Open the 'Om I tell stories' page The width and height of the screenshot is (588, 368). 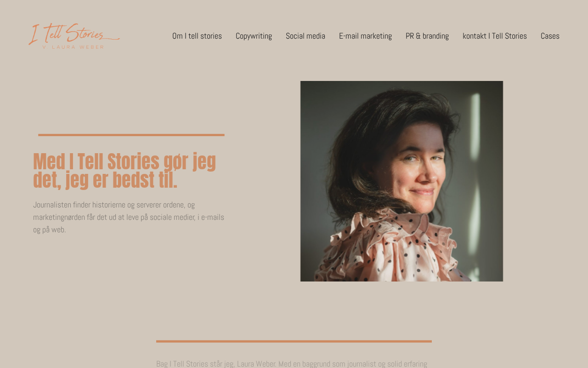pyautogui.click(x=197, y=36)
